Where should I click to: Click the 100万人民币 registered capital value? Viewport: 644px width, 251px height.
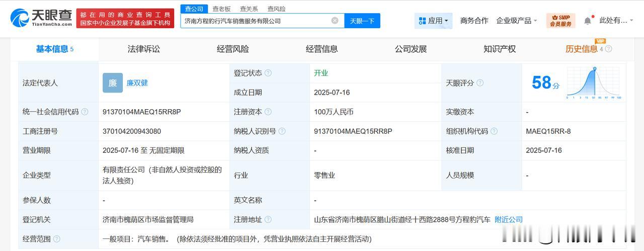coord(334,112)
